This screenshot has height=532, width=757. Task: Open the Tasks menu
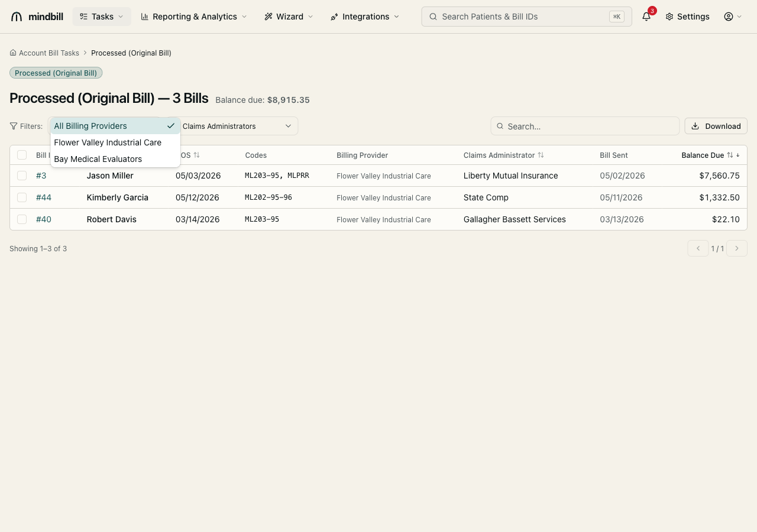click(102, 17)
